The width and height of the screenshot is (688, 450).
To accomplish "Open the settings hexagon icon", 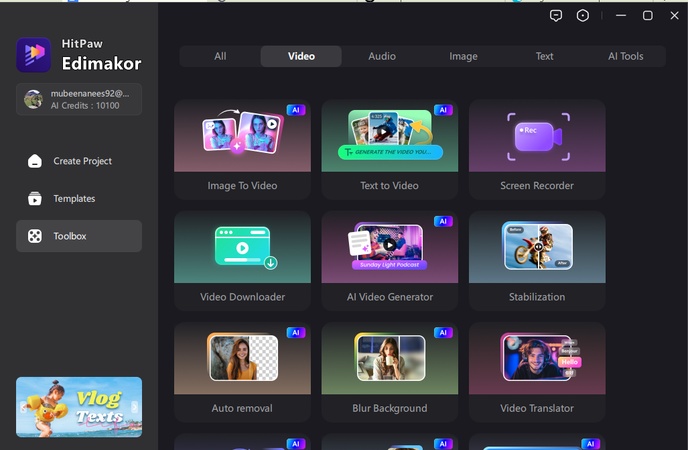I will [583, 16].
